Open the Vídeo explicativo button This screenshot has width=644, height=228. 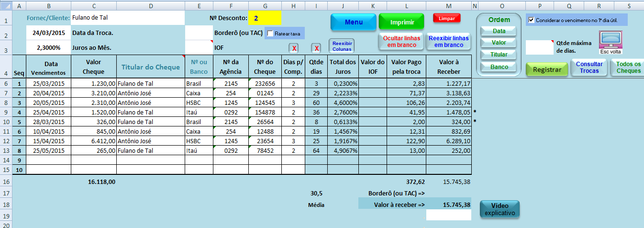tap(500, 209)
